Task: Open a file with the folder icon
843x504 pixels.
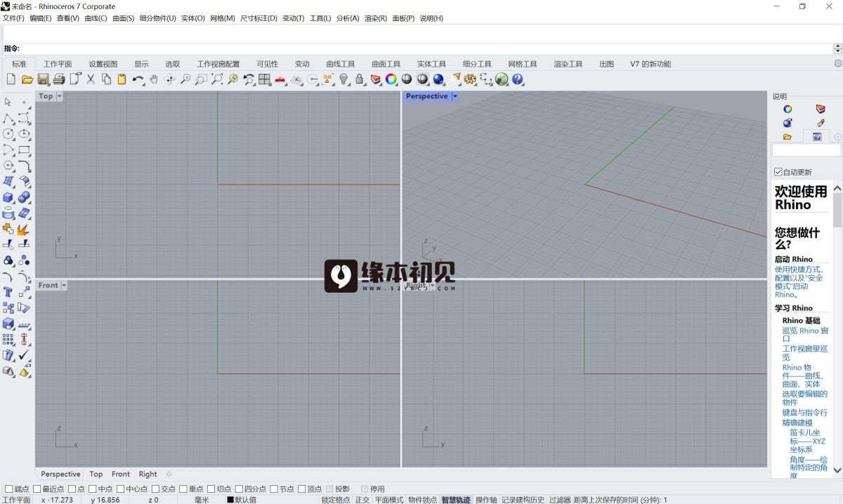Action: coord(27,79)
